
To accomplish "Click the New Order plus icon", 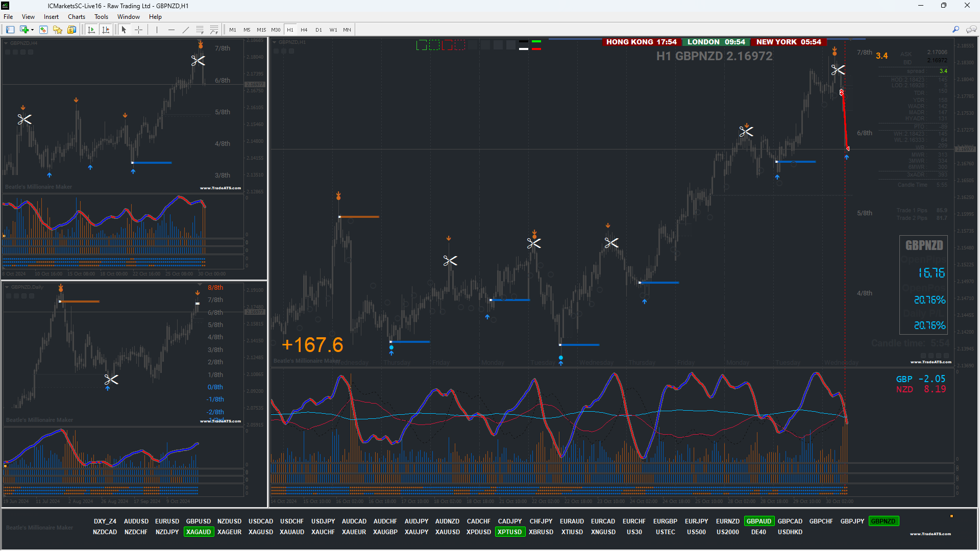I will pos(24,30).
